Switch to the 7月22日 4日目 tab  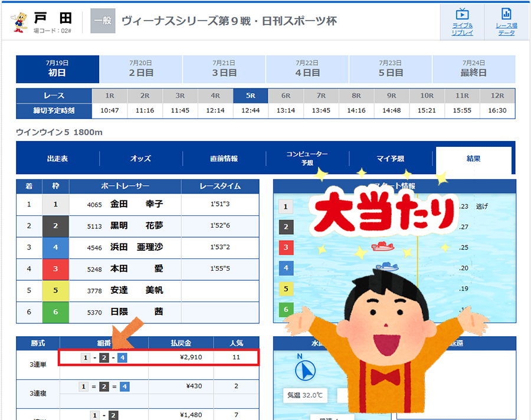[307, 69]
